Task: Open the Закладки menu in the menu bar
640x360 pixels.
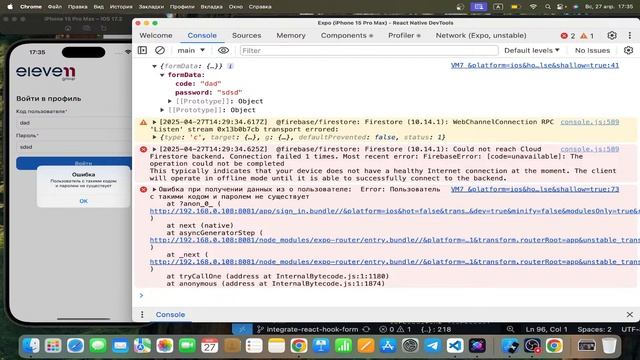Action: 151,7
